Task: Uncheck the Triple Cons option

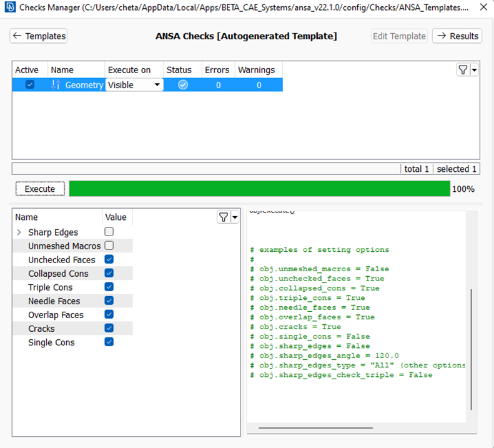Action: [x=109, y=287]
